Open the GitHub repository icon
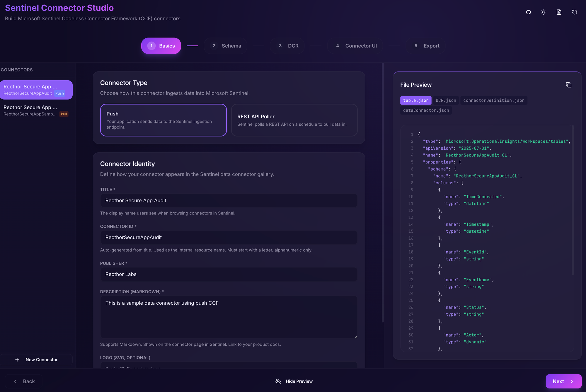This screenshot has width=586, height=392. click(528, 12)
